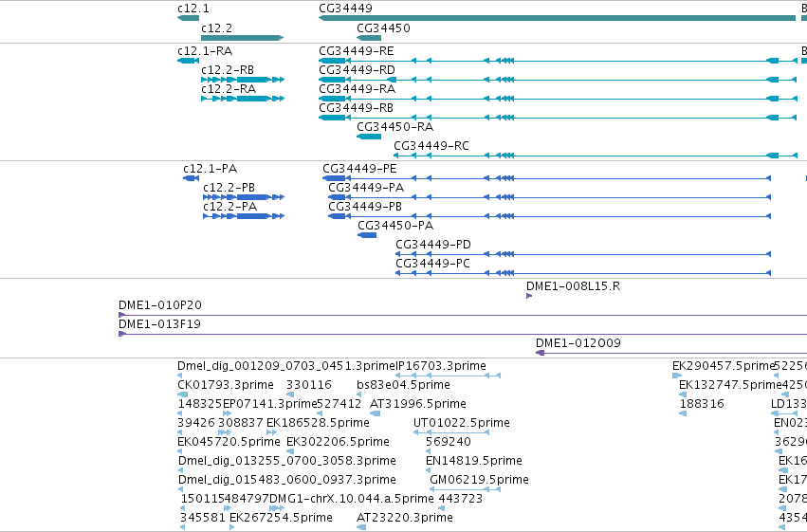Click EST DMG1-chrX.10.044.a.5prime
Viewport: 807px width, 532px height.
(277, 508)
